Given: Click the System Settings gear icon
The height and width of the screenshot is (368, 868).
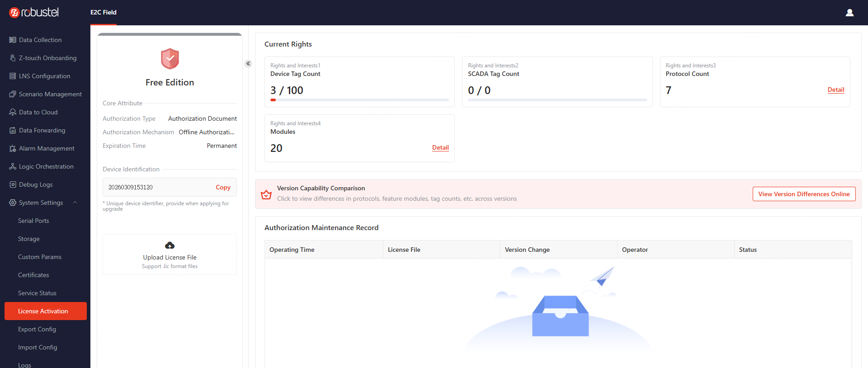Looking at the screenshot, I should pyautogui.click(x=13, y=203).
